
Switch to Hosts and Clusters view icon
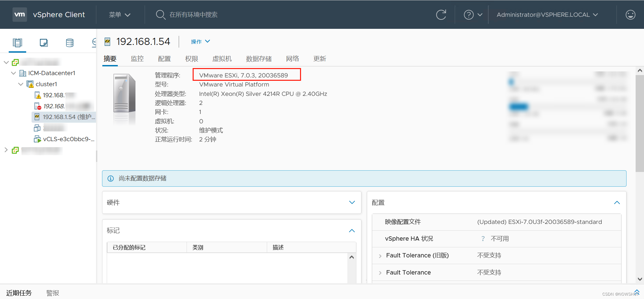(17, 43)
